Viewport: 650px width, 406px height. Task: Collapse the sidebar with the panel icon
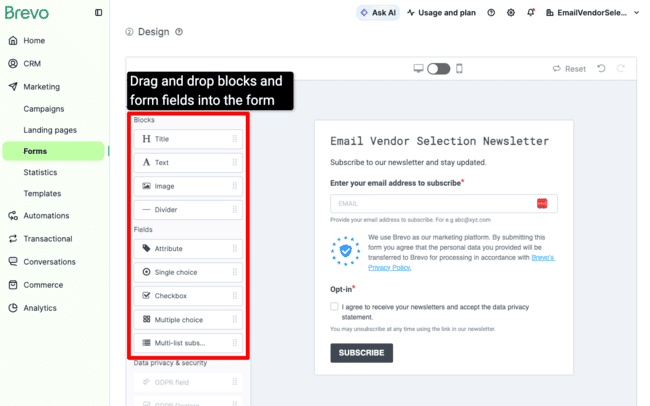click(98, 12)
